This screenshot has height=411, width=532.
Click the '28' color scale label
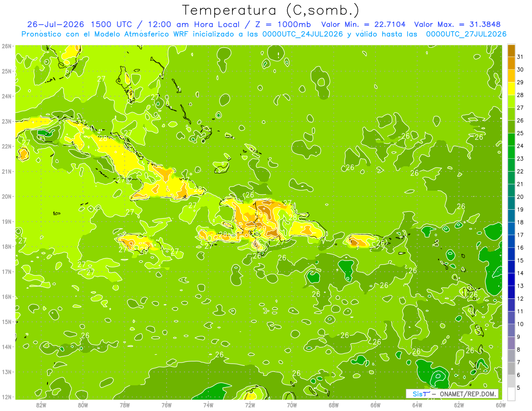click(x=520, y=95)
